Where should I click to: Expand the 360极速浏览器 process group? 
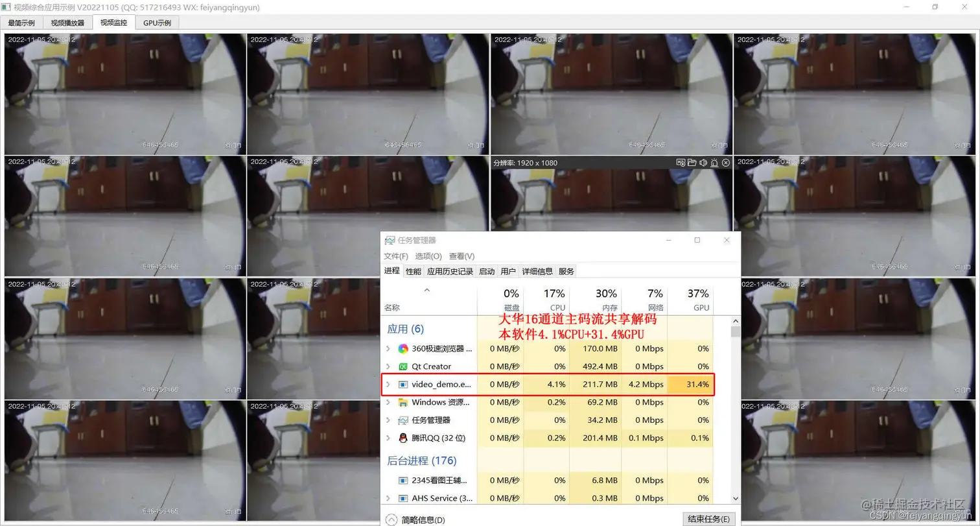[x=388, y=348]
